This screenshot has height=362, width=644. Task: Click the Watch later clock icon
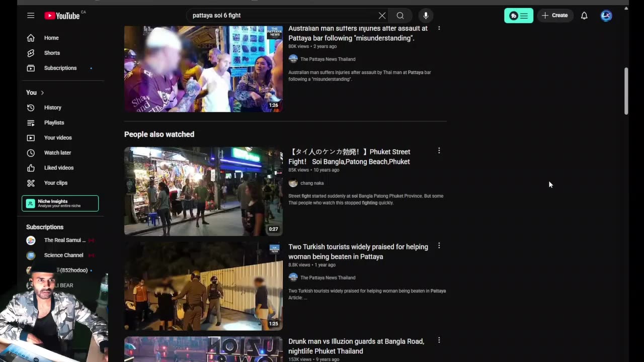click(31, 153)
